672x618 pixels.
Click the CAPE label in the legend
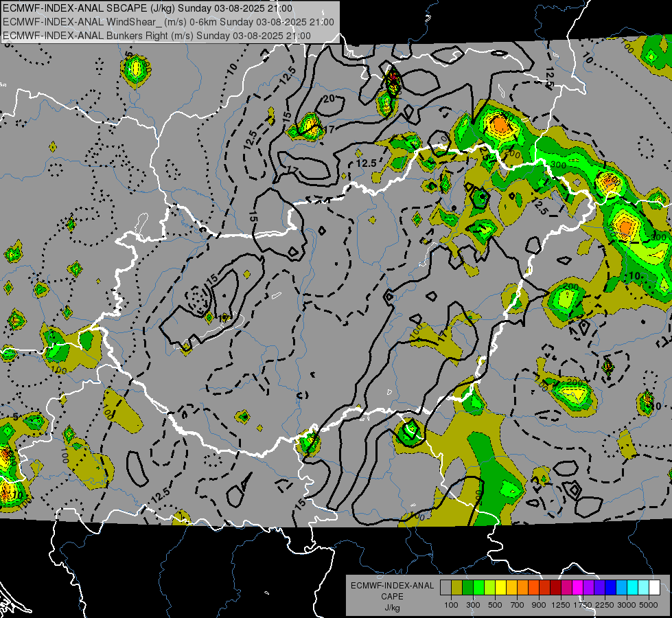coord(392,597)
